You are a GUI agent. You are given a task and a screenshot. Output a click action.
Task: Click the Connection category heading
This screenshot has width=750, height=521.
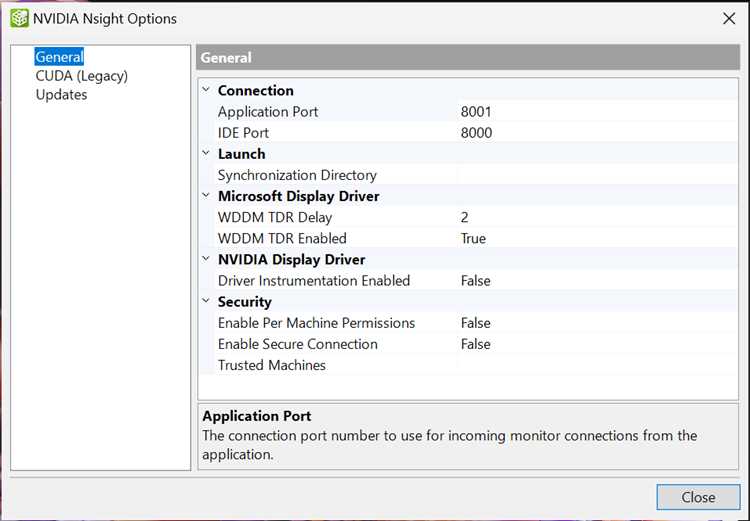tap(255, 90)
